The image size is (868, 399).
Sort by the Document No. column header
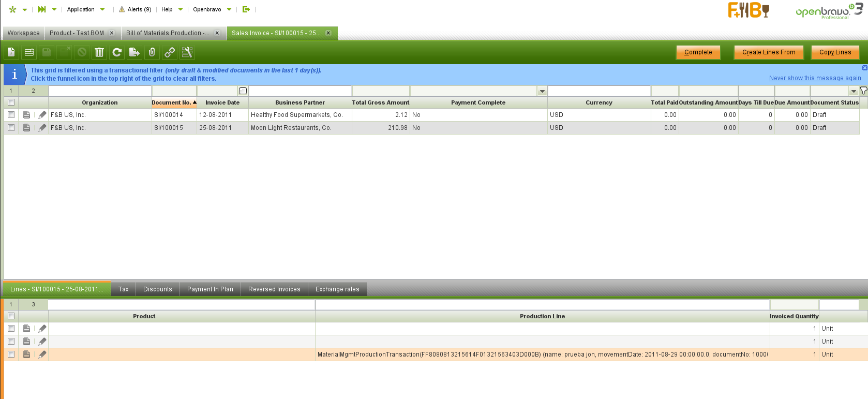(174, 102)
